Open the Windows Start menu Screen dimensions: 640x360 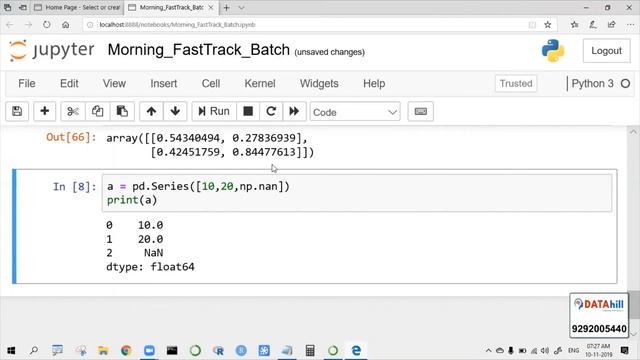click(11, 350)
